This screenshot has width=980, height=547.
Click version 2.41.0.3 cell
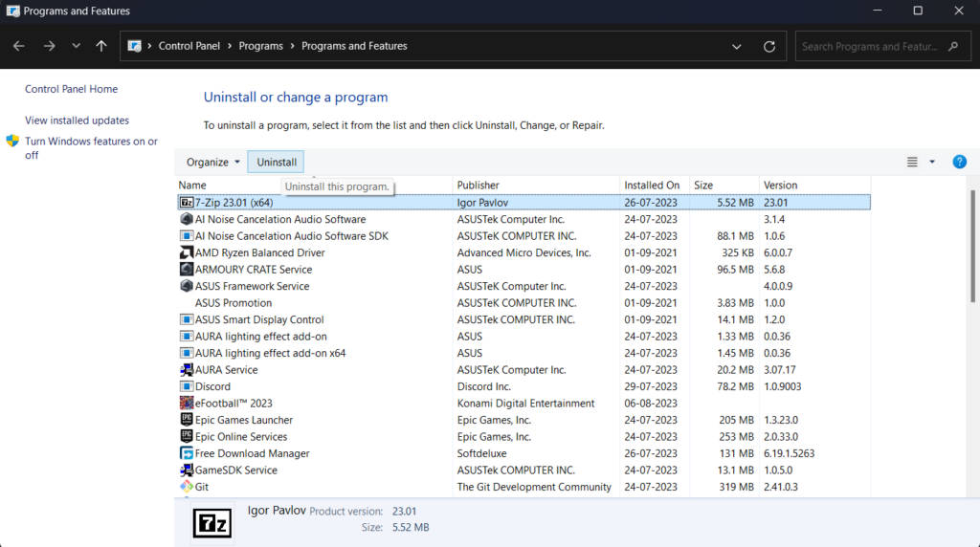pyautogui.click(x=781, y=487)
